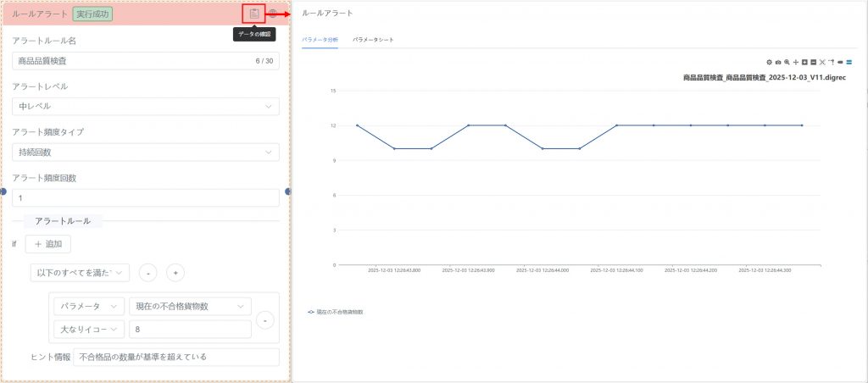Click the zoom in plus square icon
Screen dimensions: 868x383
[804, 63]
